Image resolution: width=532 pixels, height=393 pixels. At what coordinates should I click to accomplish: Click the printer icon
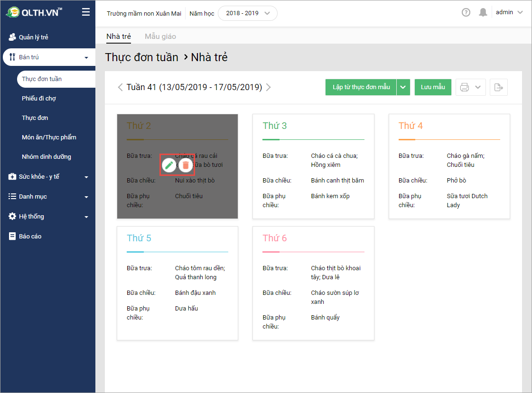click(x=465, y=87)
